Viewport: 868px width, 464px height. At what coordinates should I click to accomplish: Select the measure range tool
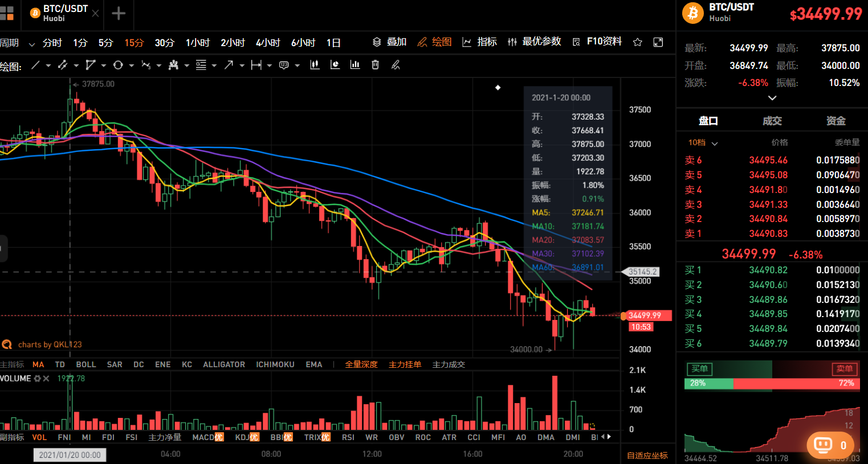coord(256,65)
